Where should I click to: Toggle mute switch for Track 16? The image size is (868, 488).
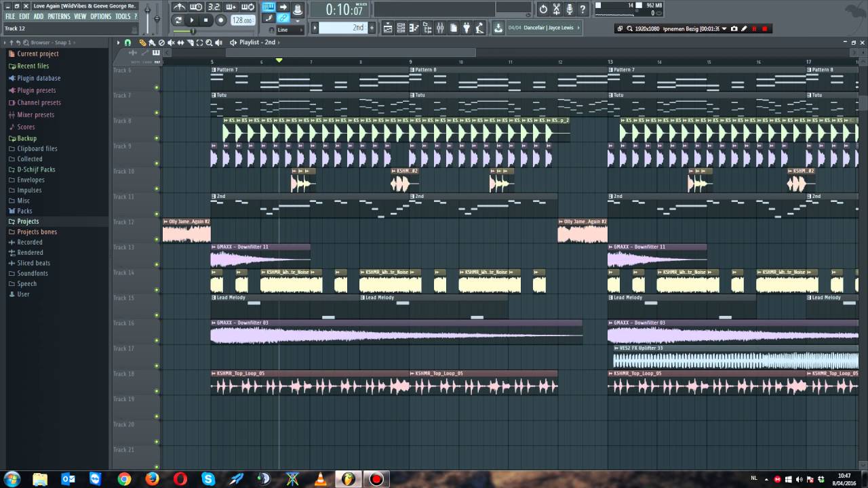coord(157,340)
